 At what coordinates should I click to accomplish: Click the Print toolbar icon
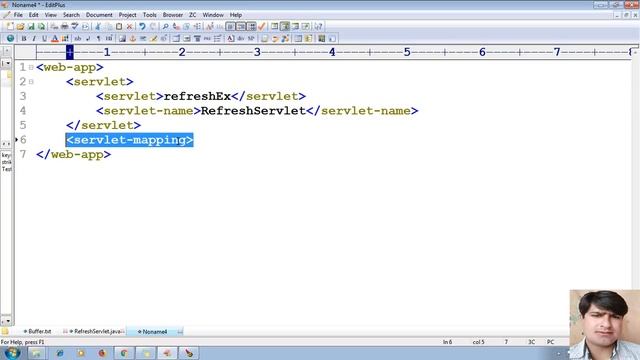64,26
